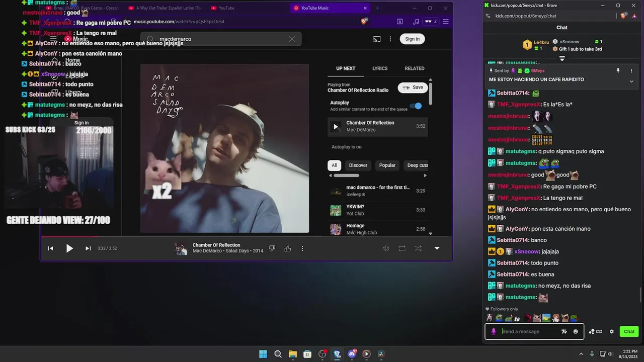Open pinned message three-dot options
Screen dimensions: 644x362
(631, 71)
